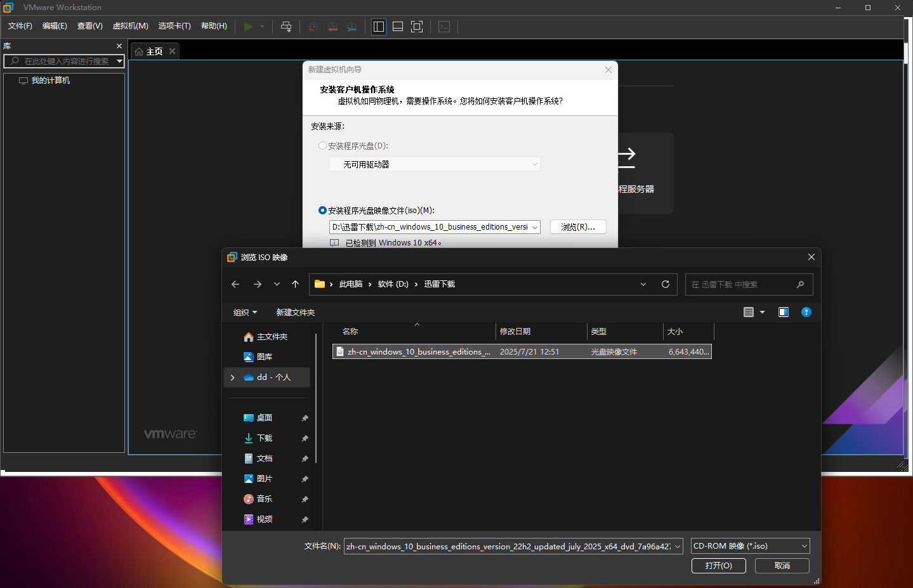
Task: Click the refresh icon in the address bar
Action: pos(666,284)
